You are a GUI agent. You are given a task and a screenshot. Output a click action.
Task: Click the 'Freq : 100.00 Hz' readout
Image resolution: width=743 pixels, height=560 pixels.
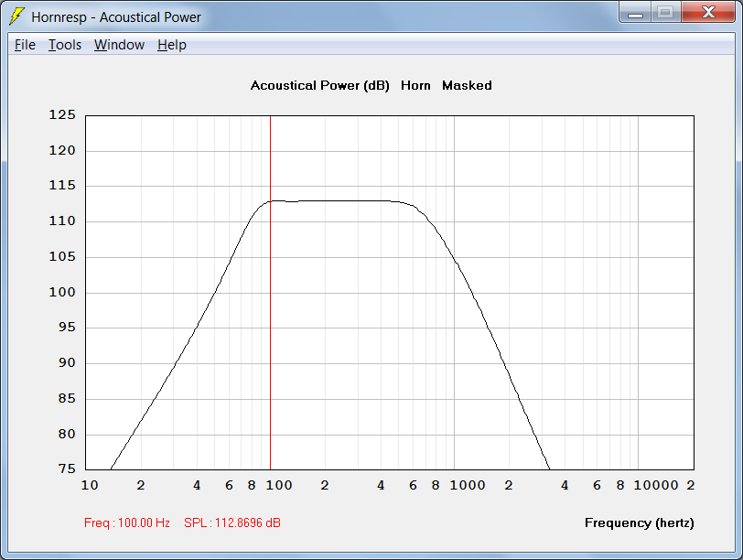tap(127, 522)
